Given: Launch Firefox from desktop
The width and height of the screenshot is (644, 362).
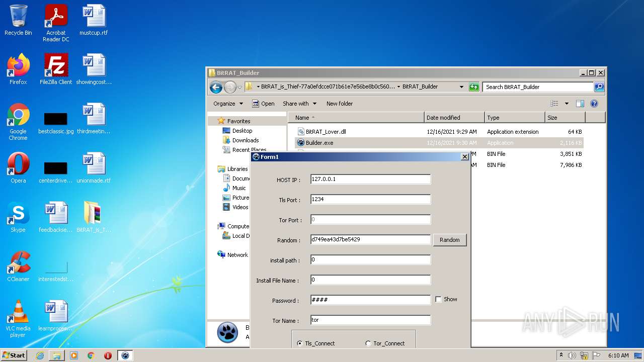Looking at the screenshot, I should click(18, 69).
